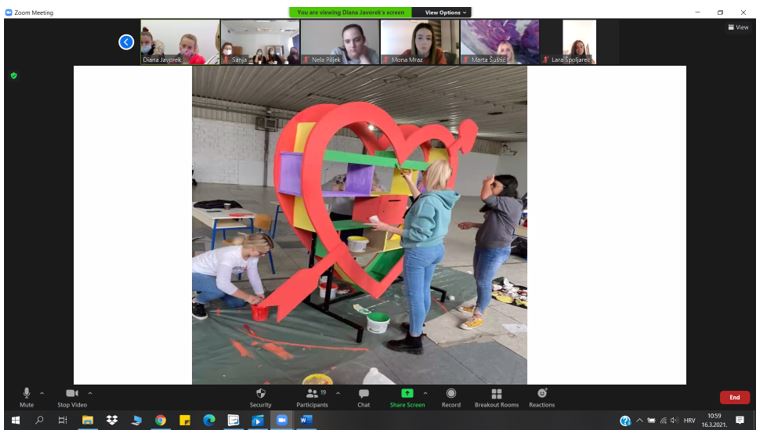Open the Reactions menu
This screenshot has height=433, width=760.
tap(542, 395)
